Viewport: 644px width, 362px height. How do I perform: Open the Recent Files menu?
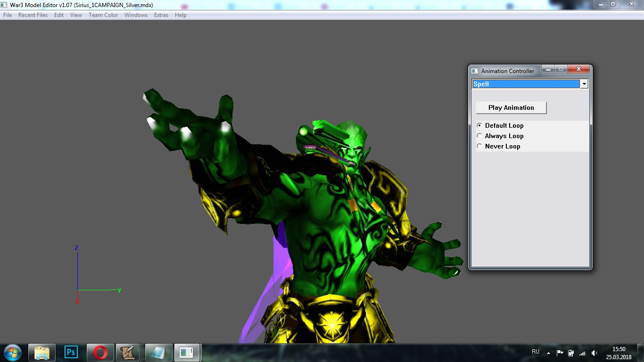(33, 15)
